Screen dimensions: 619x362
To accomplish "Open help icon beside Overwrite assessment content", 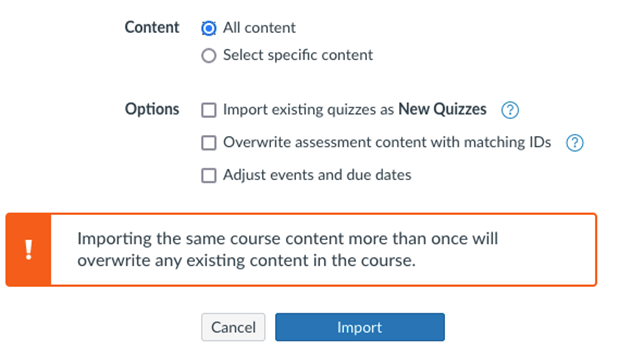I will point(574,143).
